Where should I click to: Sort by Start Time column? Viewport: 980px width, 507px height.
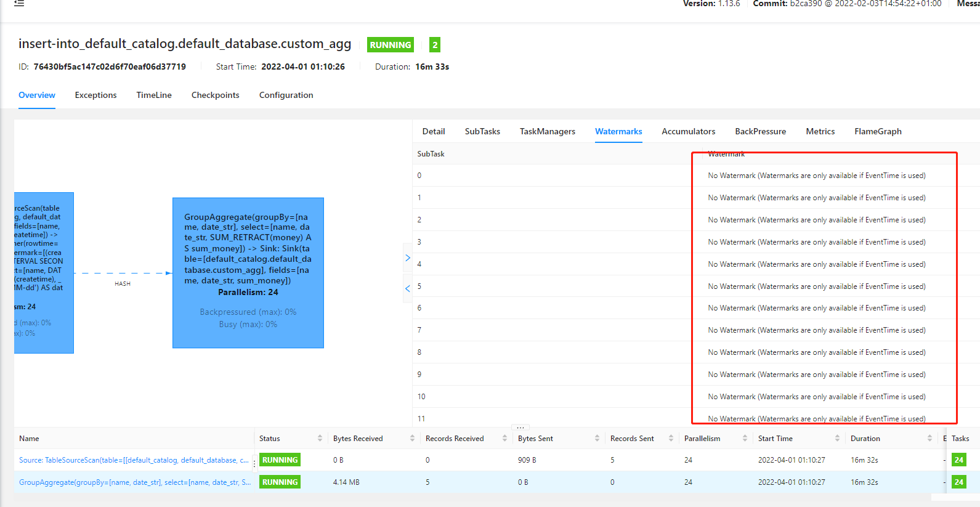point(837,438)
